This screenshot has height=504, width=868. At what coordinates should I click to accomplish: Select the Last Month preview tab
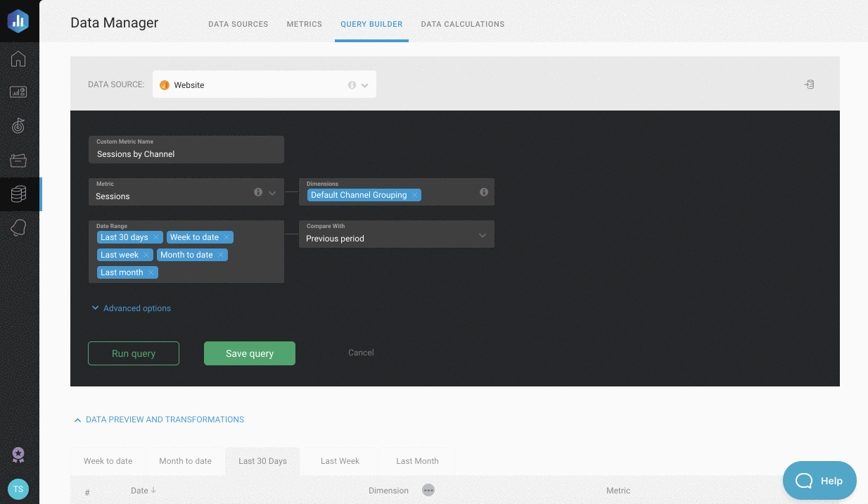point(417,461)
